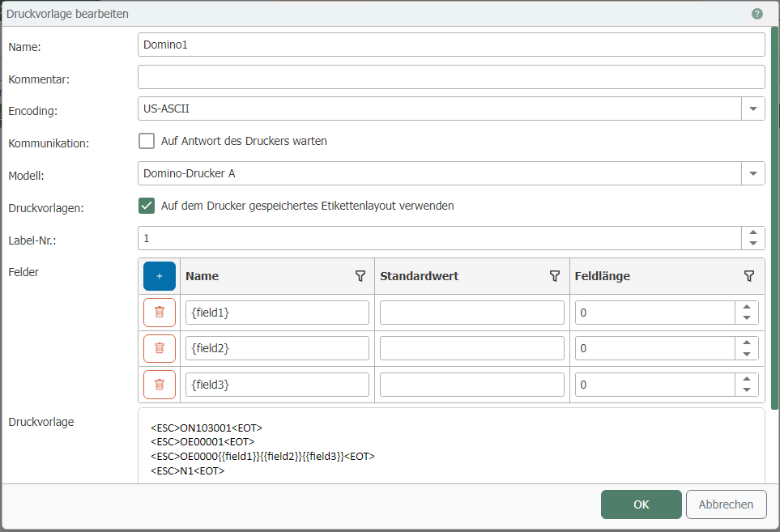Uncheck stored label layout checkbox

(147, 206)
